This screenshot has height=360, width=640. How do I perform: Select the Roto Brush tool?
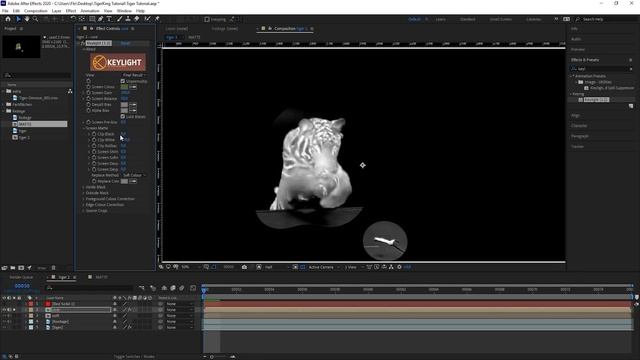point(147,19)
